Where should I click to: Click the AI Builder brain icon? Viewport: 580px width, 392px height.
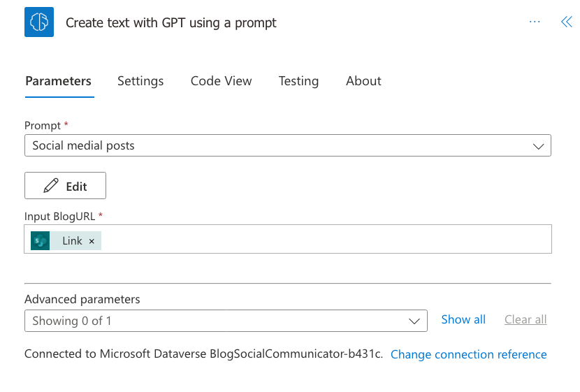click(x=39, y=22)
